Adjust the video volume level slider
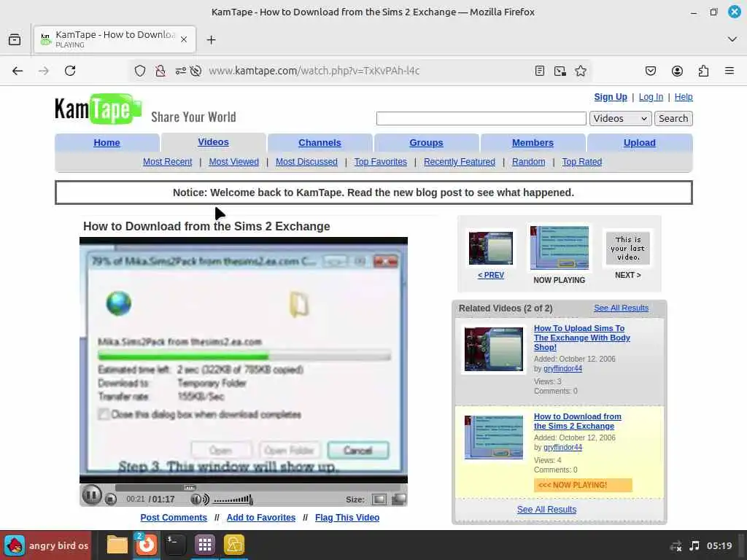This screenshot has height=560, width=747. [x=233, y=499]
